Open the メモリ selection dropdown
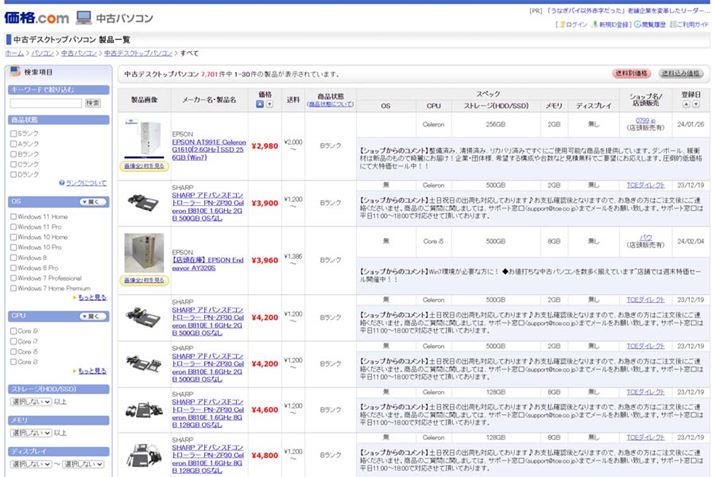The height and width of the screenshot is (477, 715). tap(29, 432)
